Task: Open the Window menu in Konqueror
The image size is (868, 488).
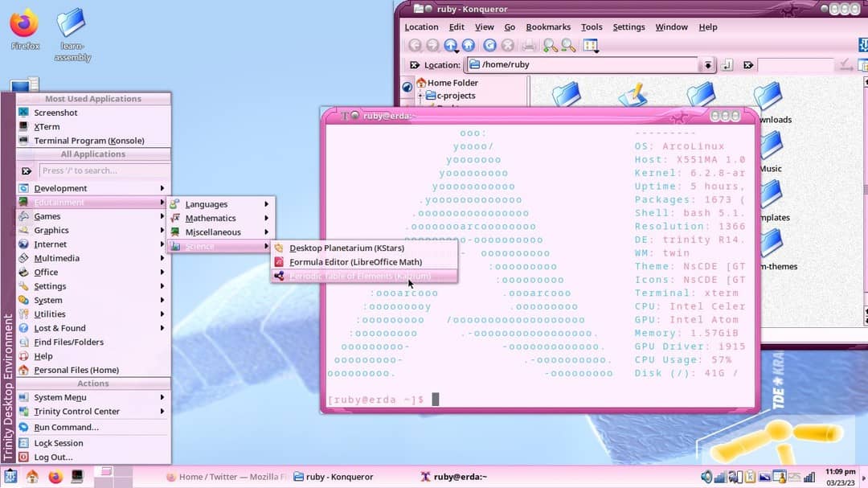Action: click(x=671, y=27)
